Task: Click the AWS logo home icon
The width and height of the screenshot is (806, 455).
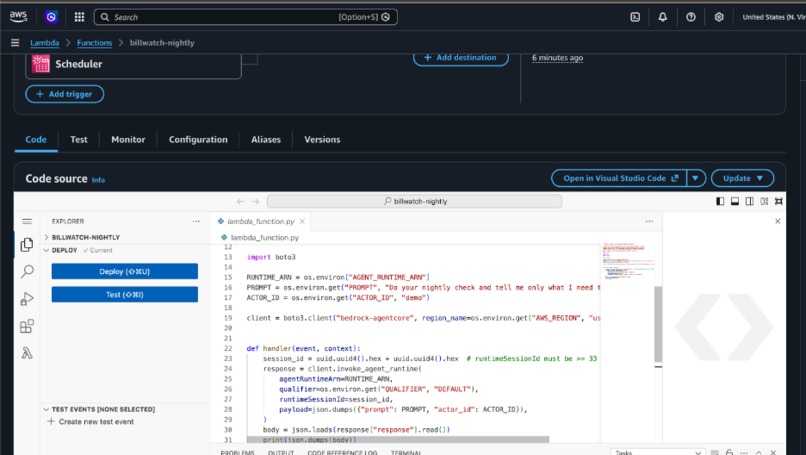Action: (x=18, y=17)
